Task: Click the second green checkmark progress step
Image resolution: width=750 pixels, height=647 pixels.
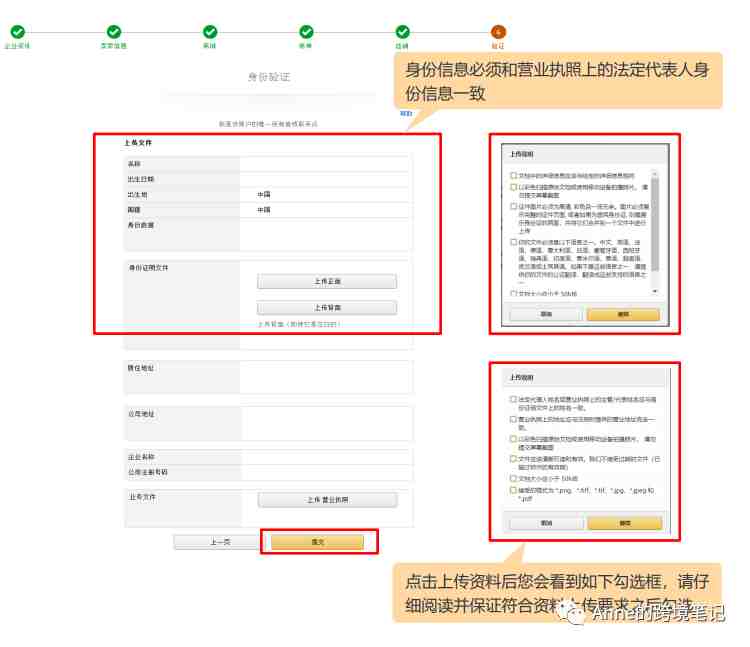Action: [x=114, y=32]
